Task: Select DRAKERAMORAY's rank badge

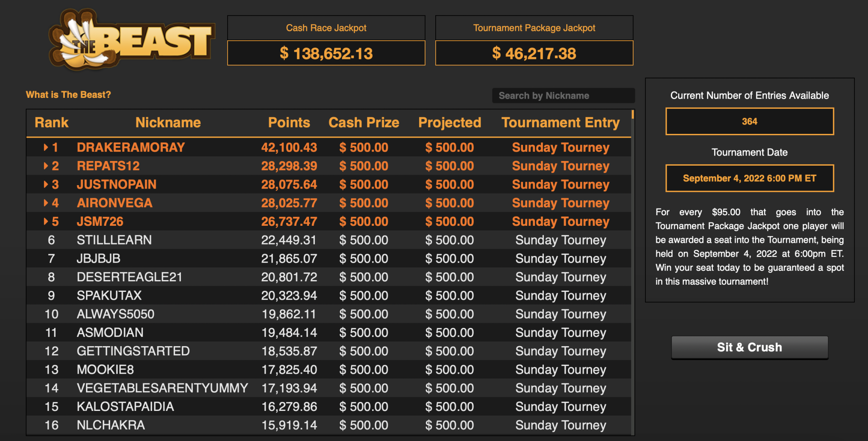Action: [55, 147]
